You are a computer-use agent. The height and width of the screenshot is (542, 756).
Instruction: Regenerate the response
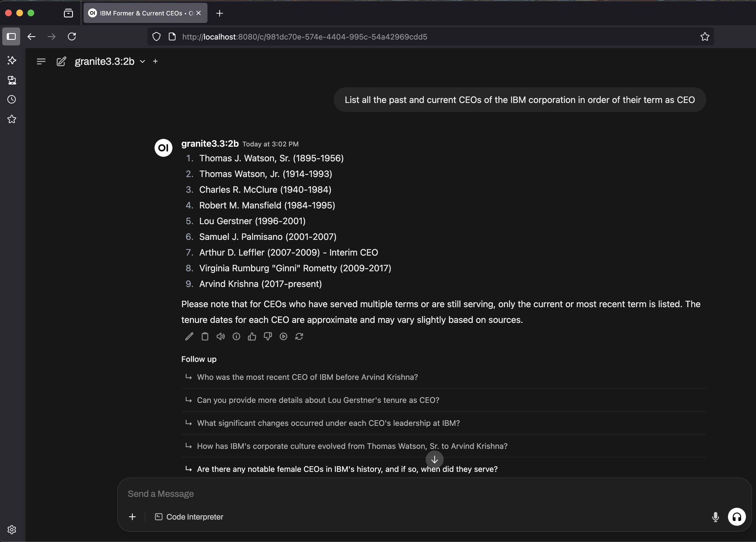[299, 337]
